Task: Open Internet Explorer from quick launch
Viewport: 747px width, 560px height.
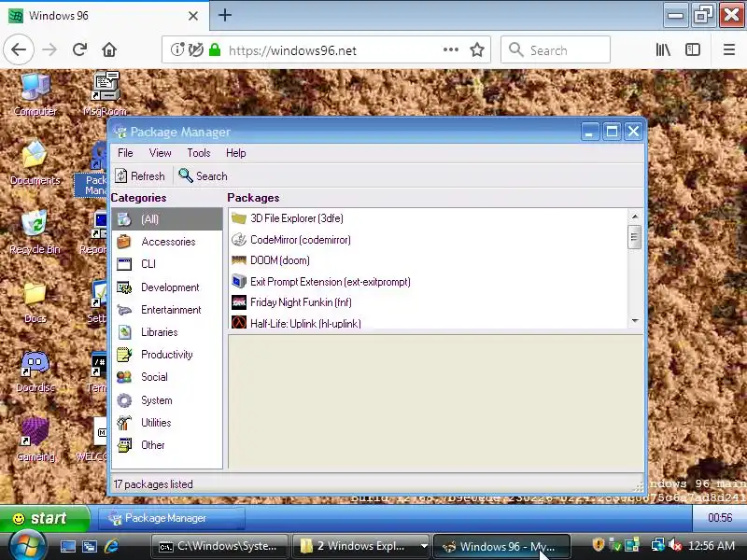Action: [x=111, y=546]
